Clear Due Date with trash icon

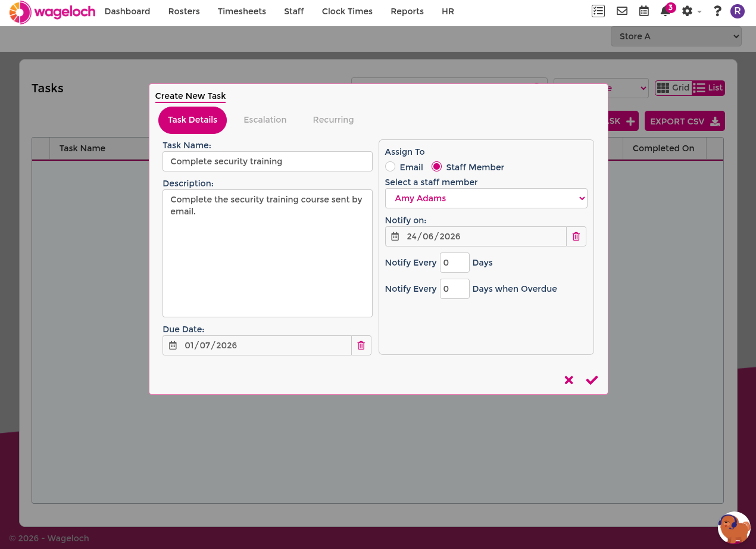[x=361, y=345]
